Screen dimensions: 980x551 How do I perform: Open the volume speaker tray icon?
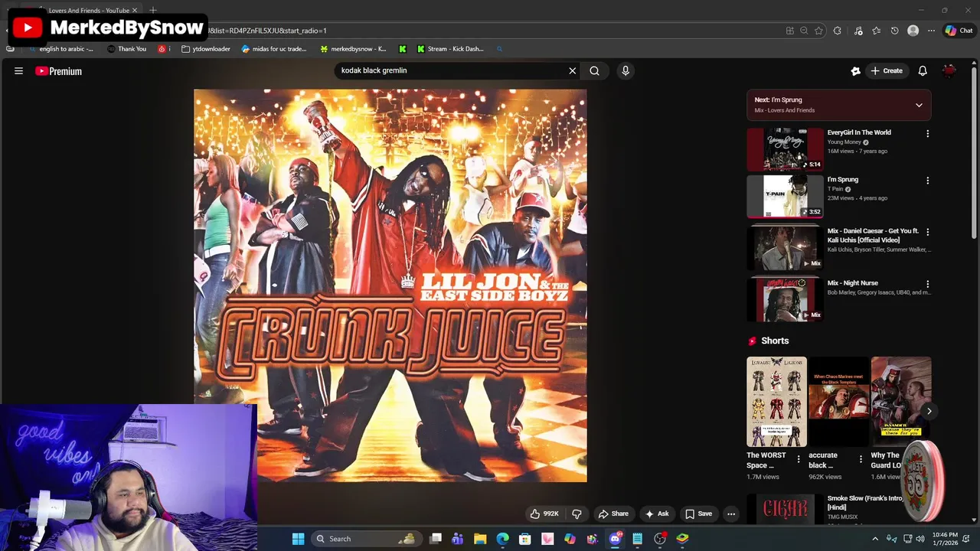pos(920,539)
